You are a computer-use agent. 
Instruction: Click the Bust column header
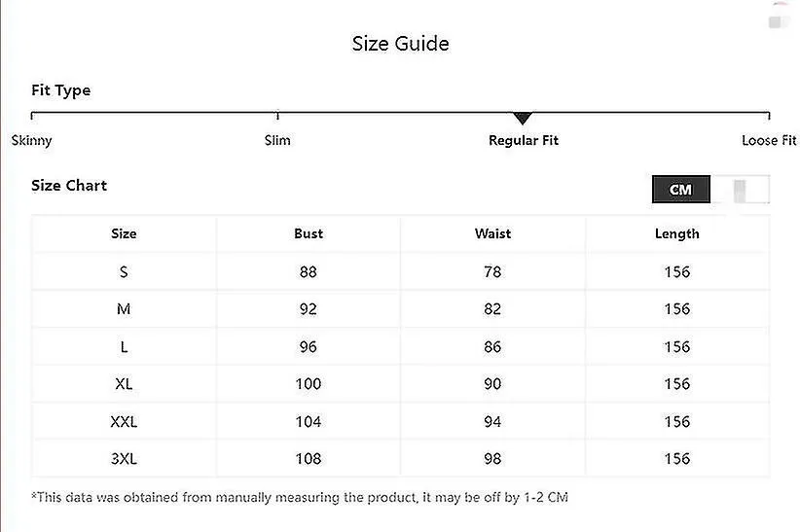tap(309, 233)
